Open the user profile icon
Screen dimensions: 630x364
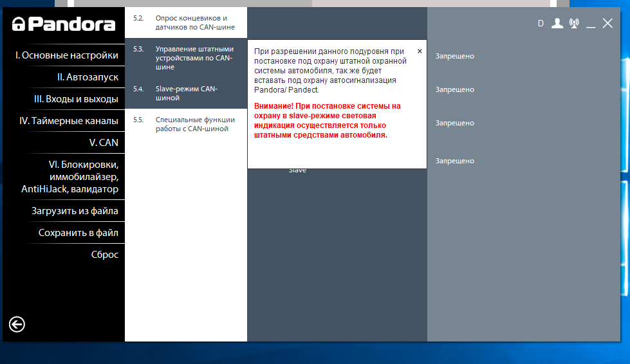(557, 23)
